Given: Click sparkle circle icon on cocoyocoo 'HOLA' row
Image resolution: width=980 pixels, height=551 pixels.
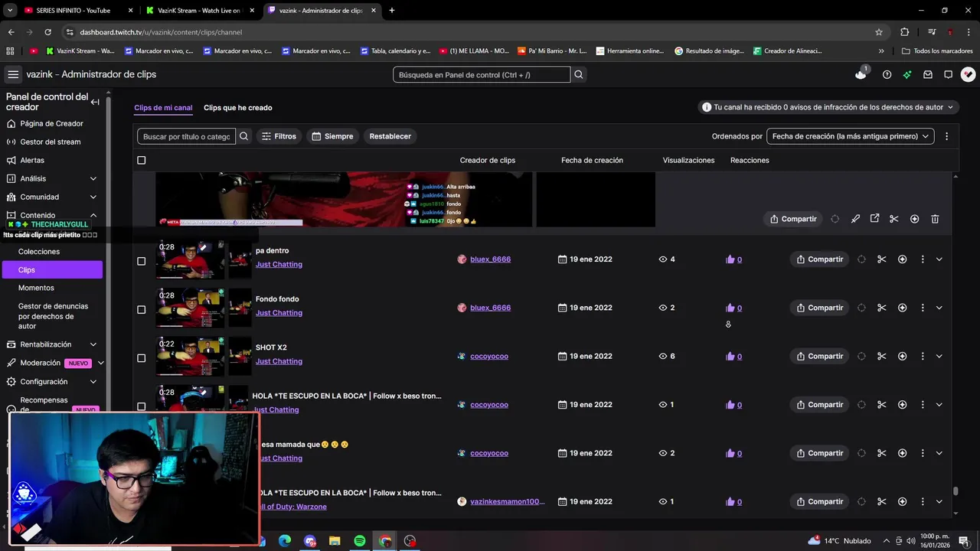Looking at the screenshot, I should 861,405.
